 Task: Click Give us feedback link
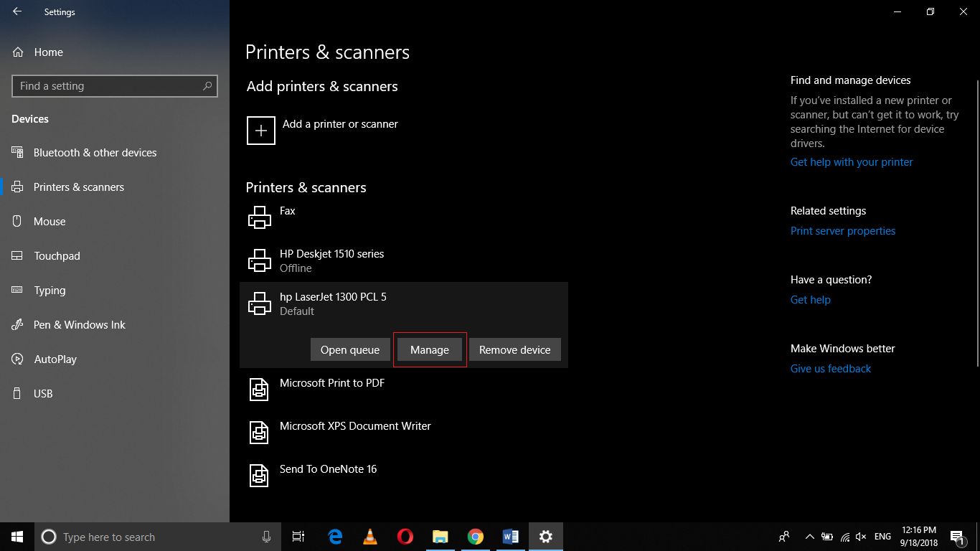[830, 368]
